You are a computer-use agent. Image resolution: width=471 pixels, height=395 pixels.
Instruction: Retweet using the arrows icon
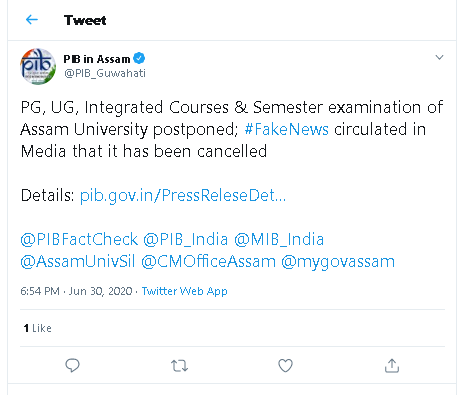tap(179, 366)
